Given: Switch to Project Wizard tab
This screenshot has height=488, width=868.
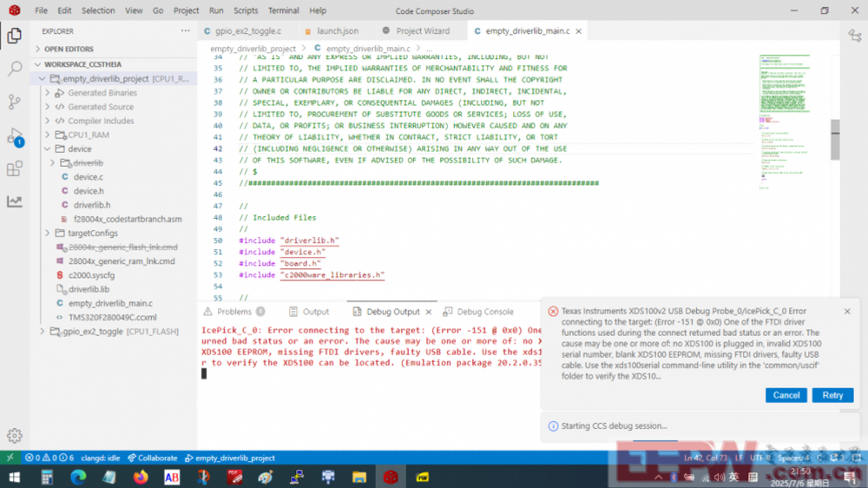Looking at the screenshot, I should point(423,31).
